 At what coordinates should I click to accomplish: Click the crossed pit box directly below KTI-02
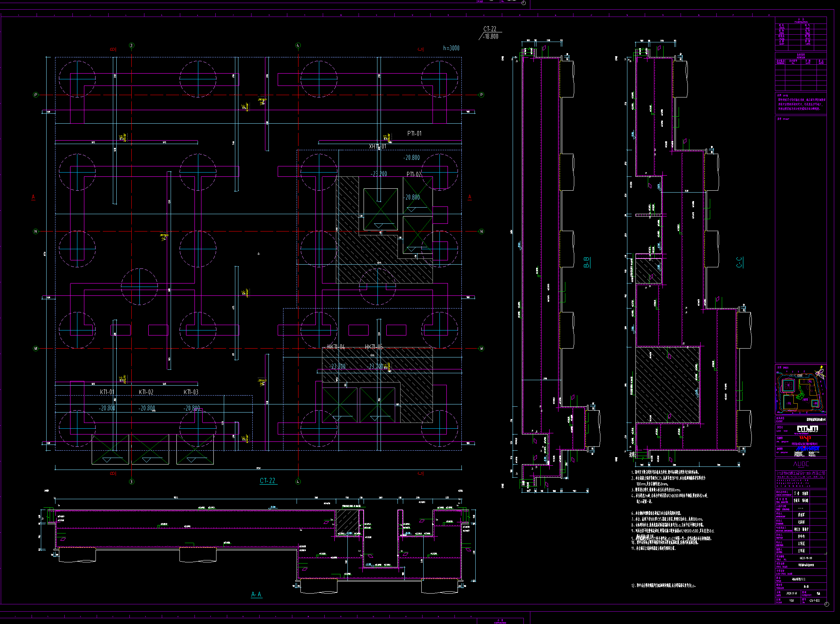click(x=150, y=450)
